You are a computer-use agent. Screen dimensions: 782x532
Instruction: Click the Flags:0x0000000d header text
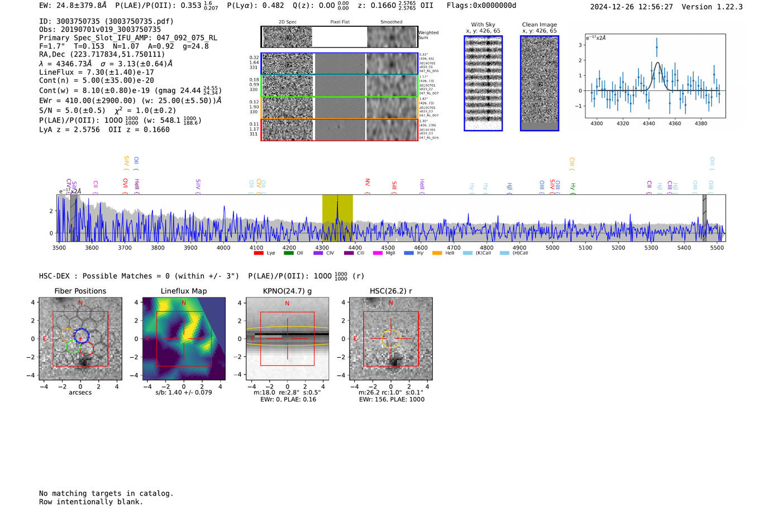tap(481, 6)
